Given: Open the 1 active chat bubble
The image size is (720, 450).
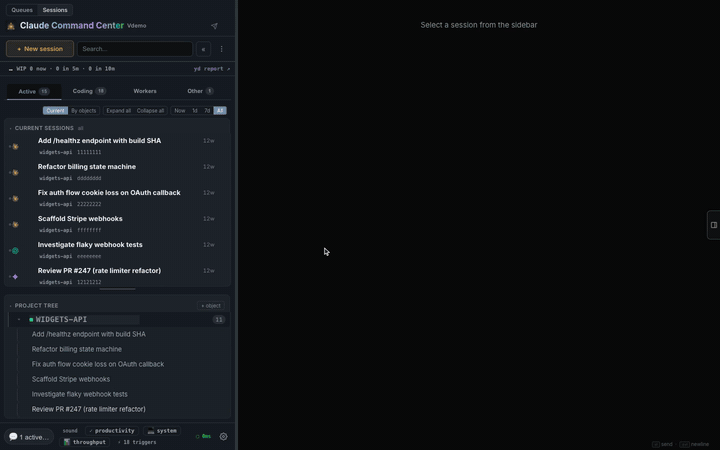Looking at the screenshot, I should pos(29,437).
